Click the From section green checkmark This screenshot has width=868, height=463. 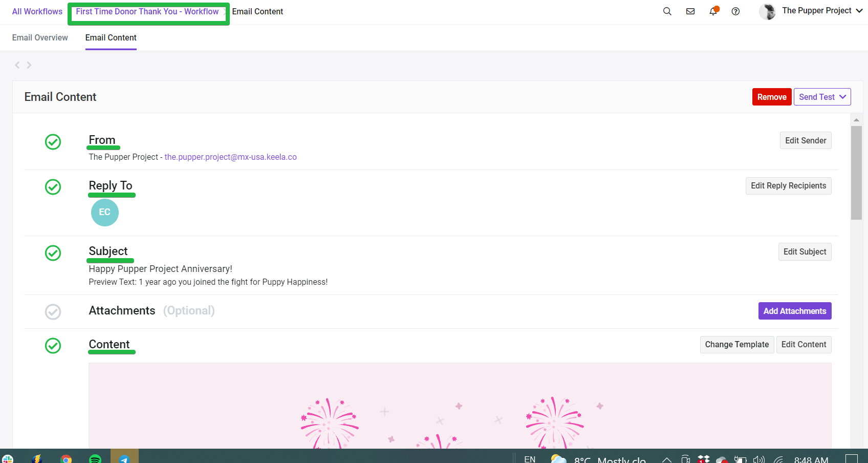pos(53,142)
